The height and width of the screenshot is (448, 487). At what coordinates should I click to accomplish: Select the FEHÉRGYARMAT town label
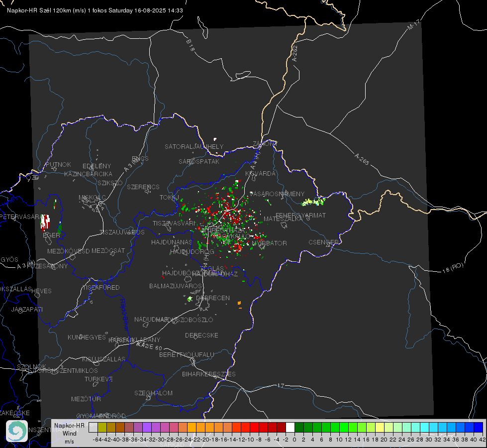300,215
